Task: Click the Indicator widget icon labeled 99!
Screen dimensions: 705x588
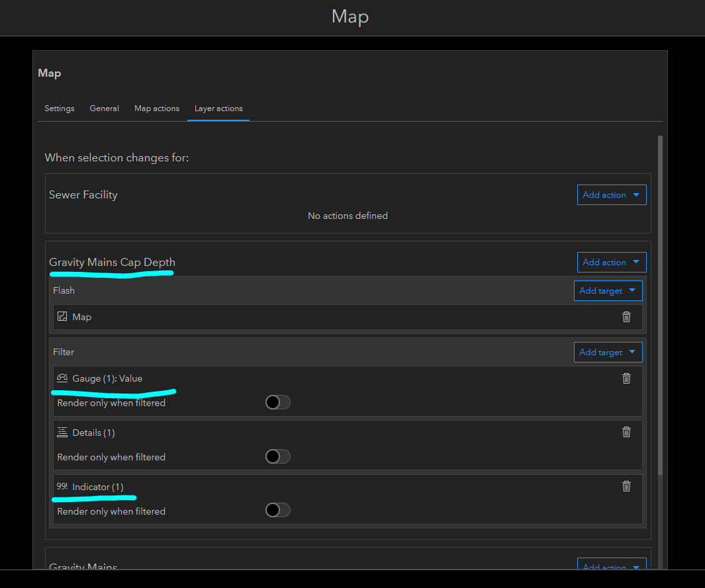Action: (62, 485)
